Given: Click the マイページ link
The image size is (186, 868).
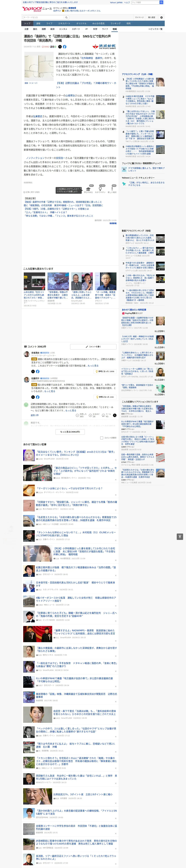Looking at the screenshot, I should click(139, 17).
